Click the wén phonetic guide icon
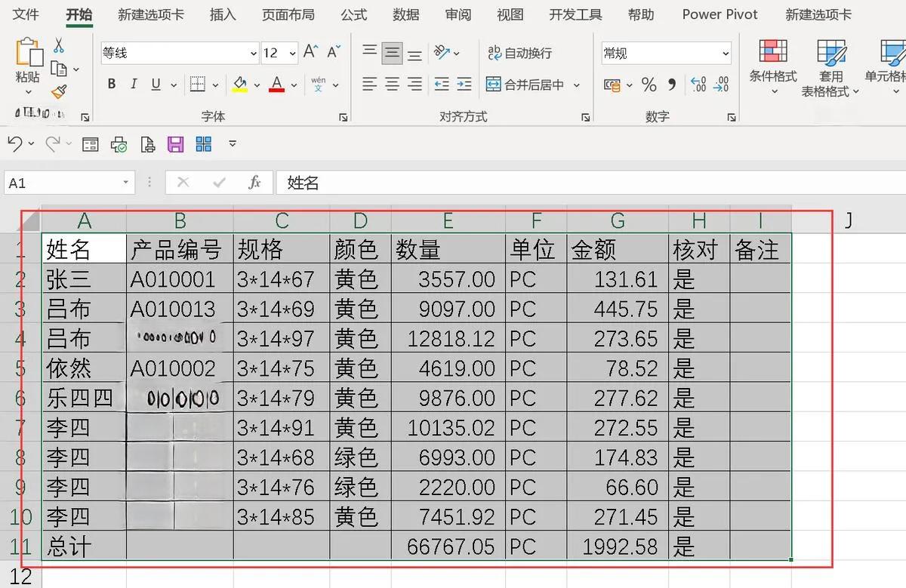This screenshot has width=906, height=588. [x=318, y=84]
